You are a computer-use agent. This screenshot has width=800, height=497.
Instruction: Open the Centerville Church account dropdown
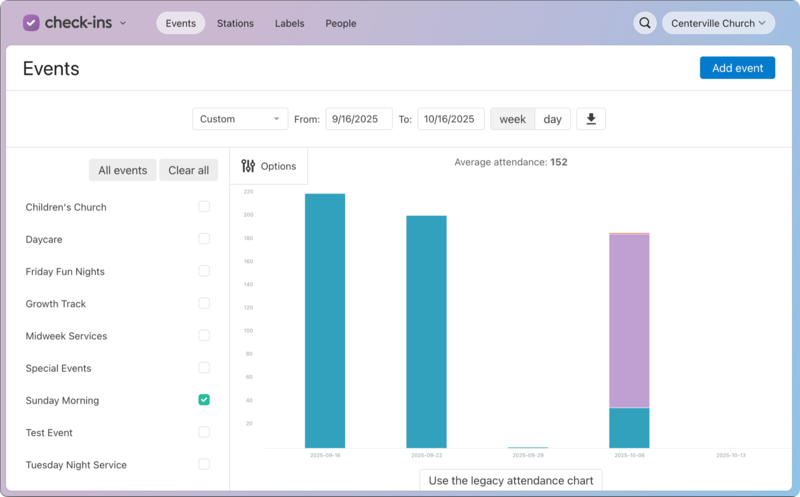pos(718,23)
